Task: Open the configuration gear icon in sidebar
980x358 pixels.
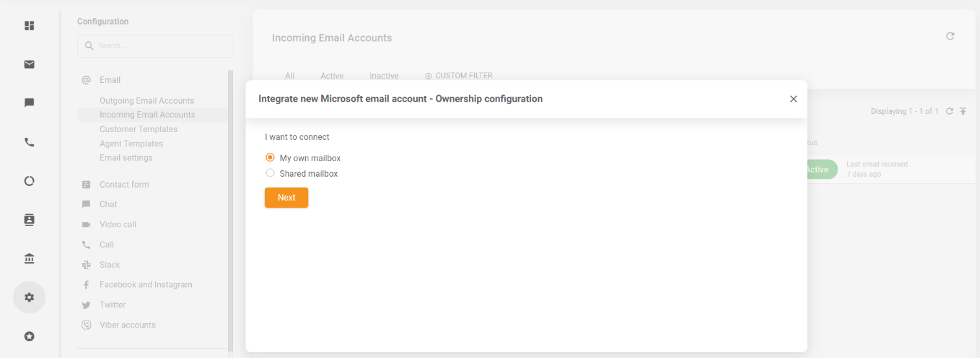Action: [x=29, y=298]
